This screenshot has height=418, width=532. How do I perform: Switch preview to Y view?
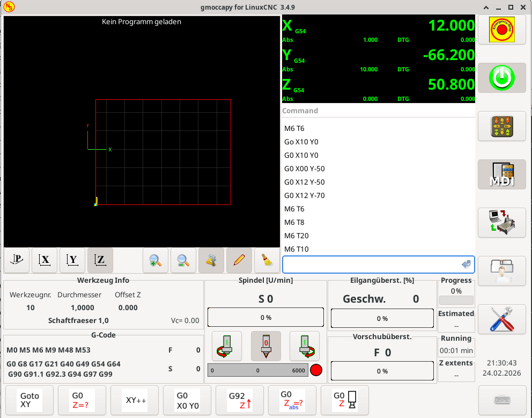(x=72, y=261)
